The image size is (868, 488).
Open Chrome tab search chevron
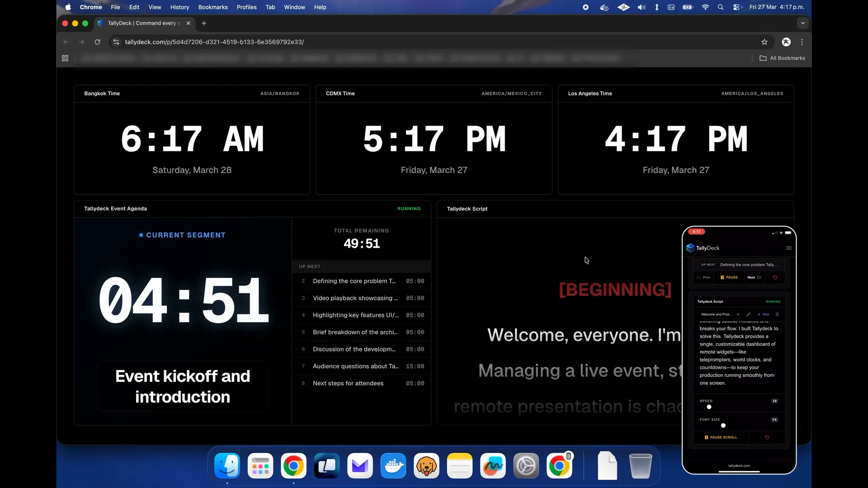[x=802, y=23]
